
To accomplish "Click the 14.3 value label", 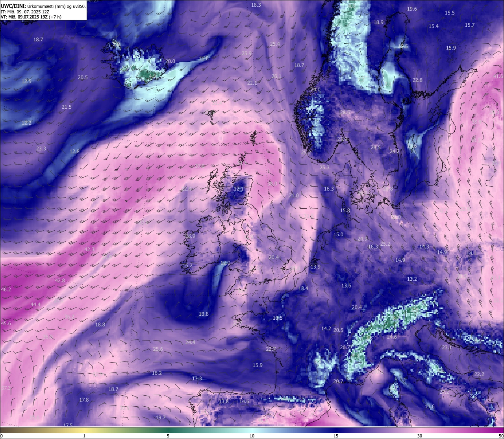I will point(424,246).
